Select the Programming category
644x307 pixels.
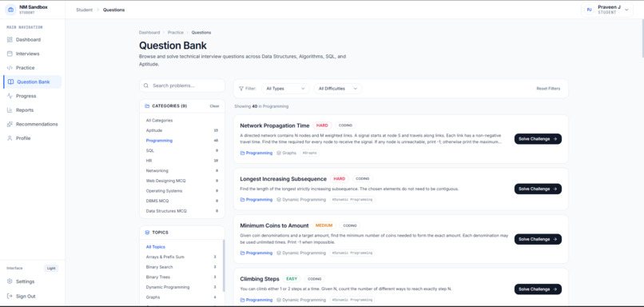(182, 141)
